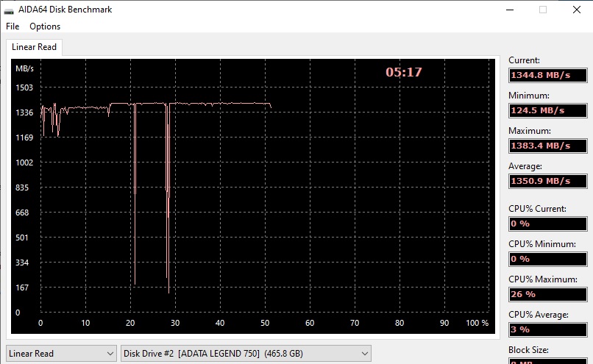Image resolution: width=593 pixels, height=364 pixels.
Task: Click the Current: label
Action: (x=524, y=60)
